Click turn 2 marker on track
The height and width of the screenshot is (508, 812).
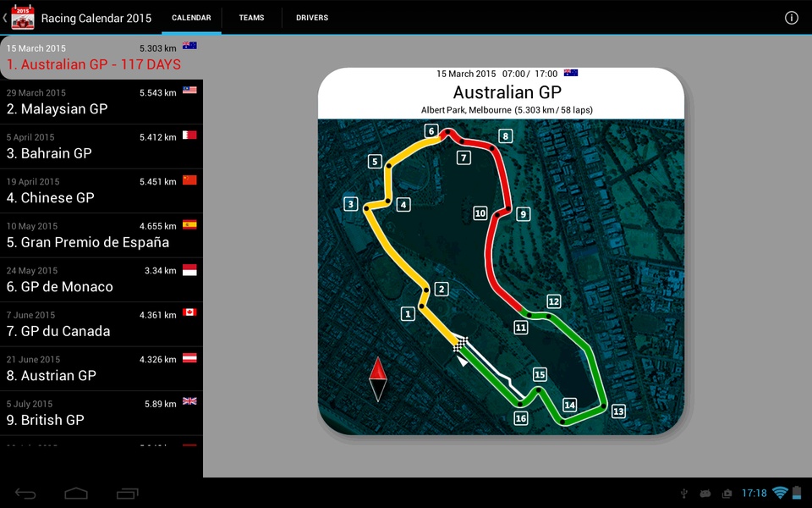pos(442,289)
